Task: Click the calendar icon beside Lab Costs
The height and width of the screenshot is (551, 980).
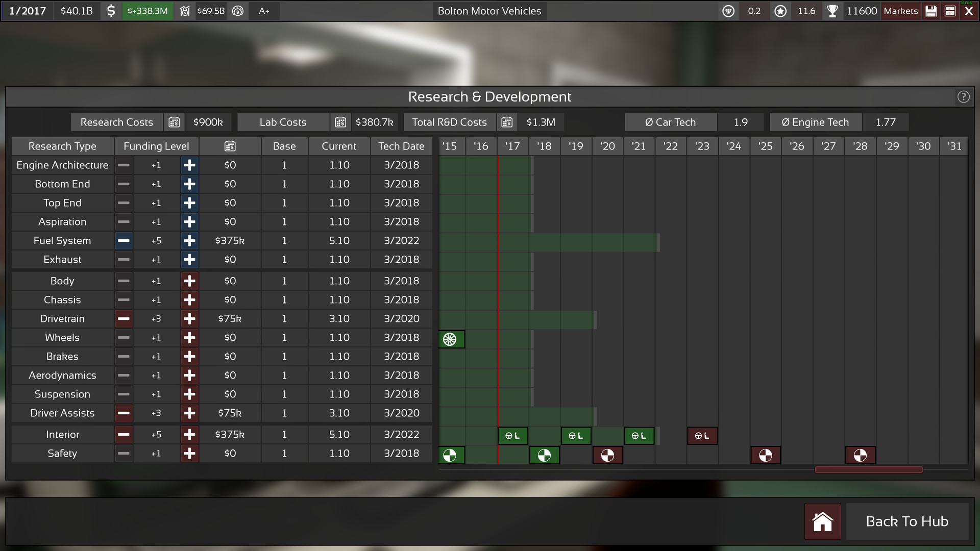Action: tap(340, 122)
